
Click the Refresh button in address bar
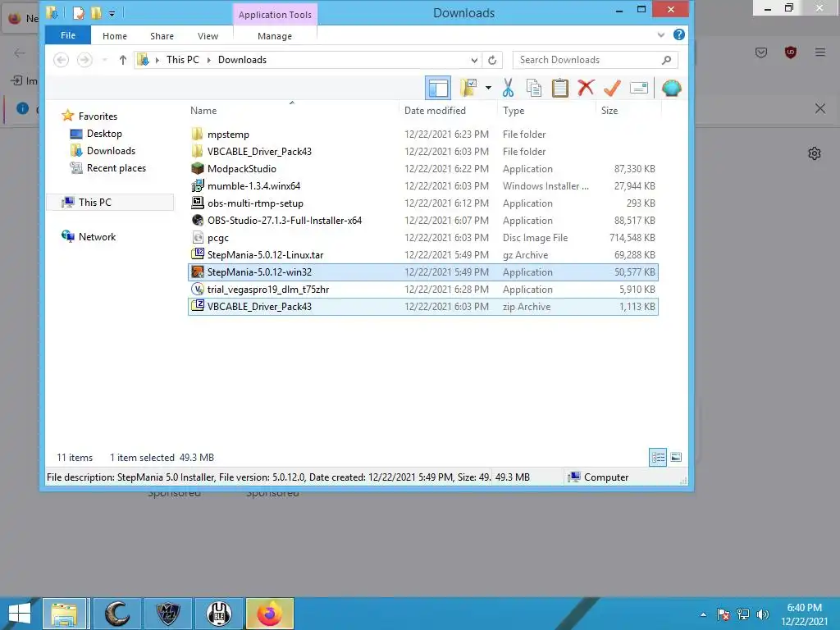pos(492,60)
